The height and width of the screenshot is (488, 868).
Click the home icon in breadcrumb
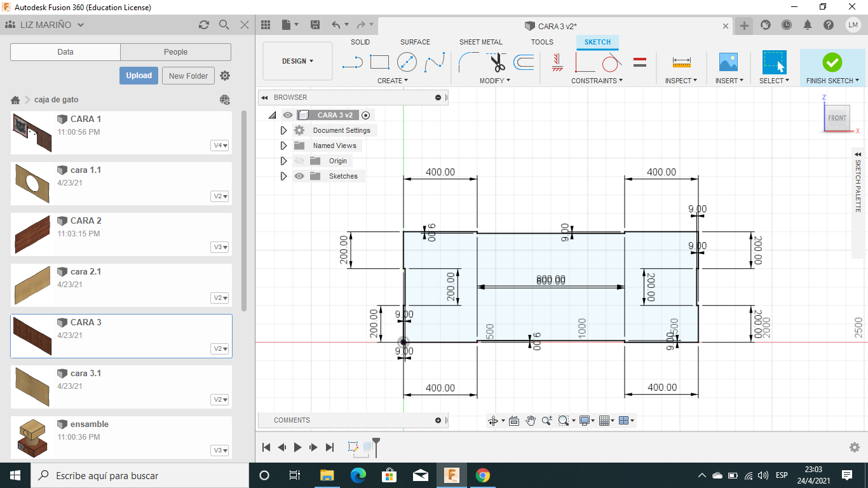[15, 100]
